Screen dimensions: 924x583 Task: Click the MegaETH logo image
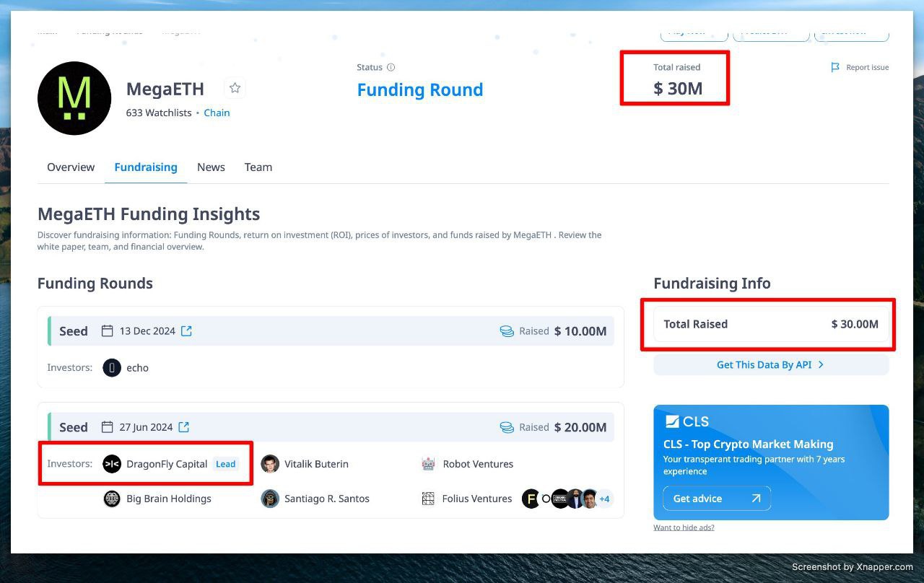pyautogui.click(x=74, y=98)
